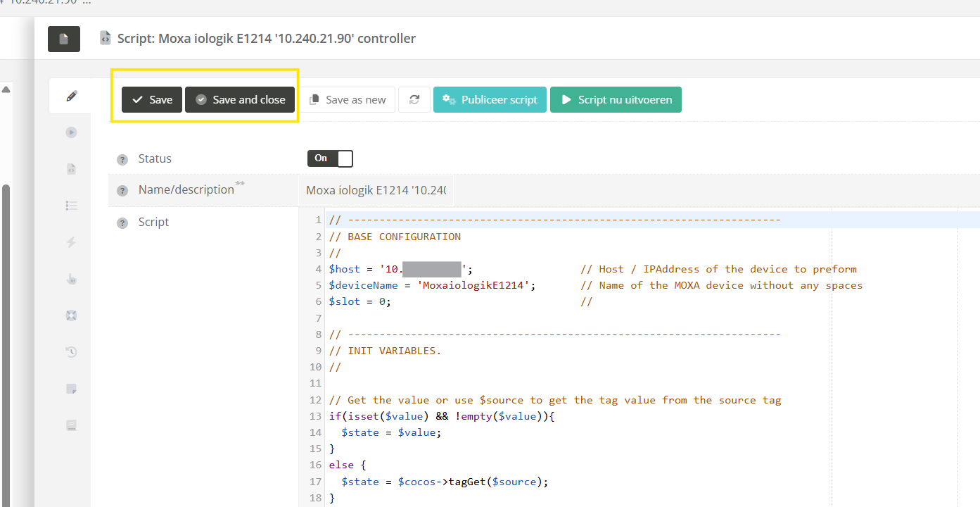The height and width of the screenshot is (507, 980).
Task: Open the history clock icon in sidebar
Action: click(x=71, y=352)
